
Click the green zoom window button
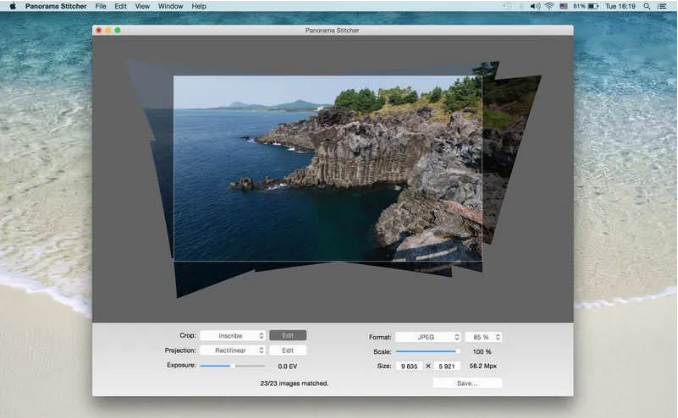(117, 30)
